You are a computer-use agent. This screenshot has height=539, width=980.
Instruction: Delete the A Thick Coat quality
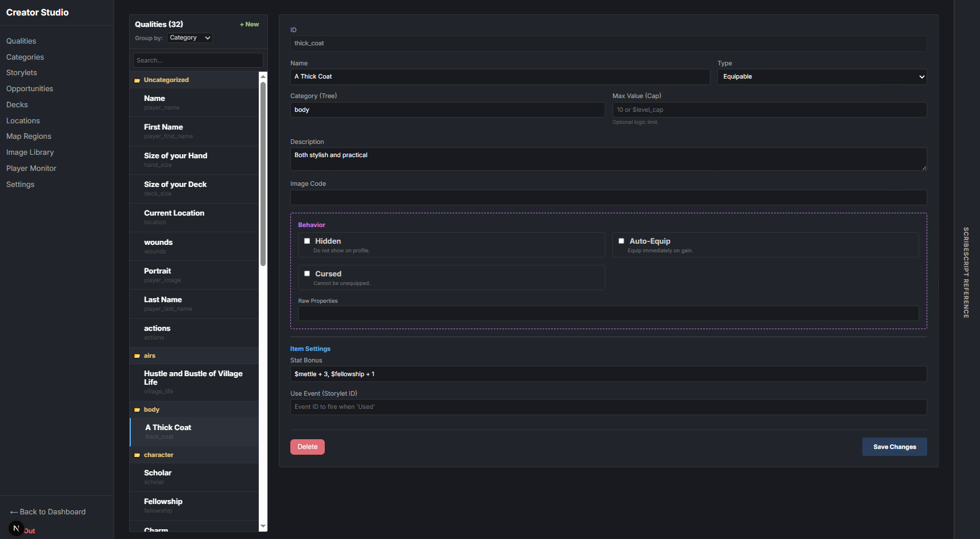tap(308, 447)
